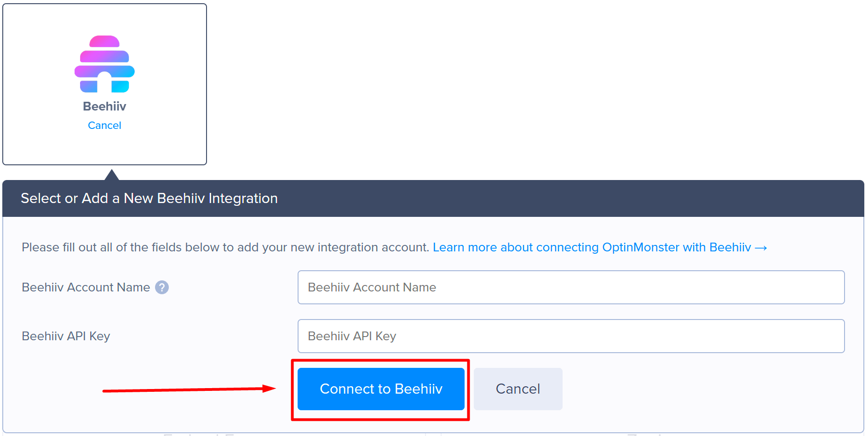Click the Beehiiv Account Name input box
This screenshot has width=868, height=436.
pyautogui.click(x=570, y=287)
